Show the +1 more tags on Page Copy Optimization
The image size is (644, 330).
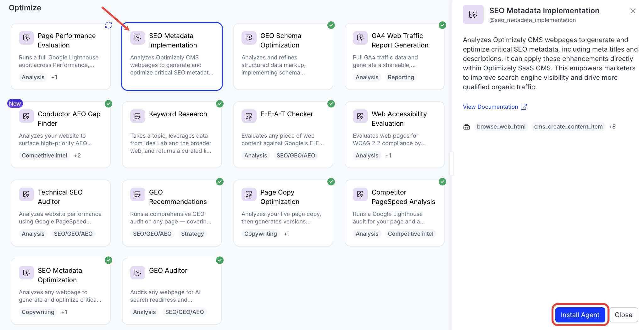pyautogui.click(x=287, y=234)
